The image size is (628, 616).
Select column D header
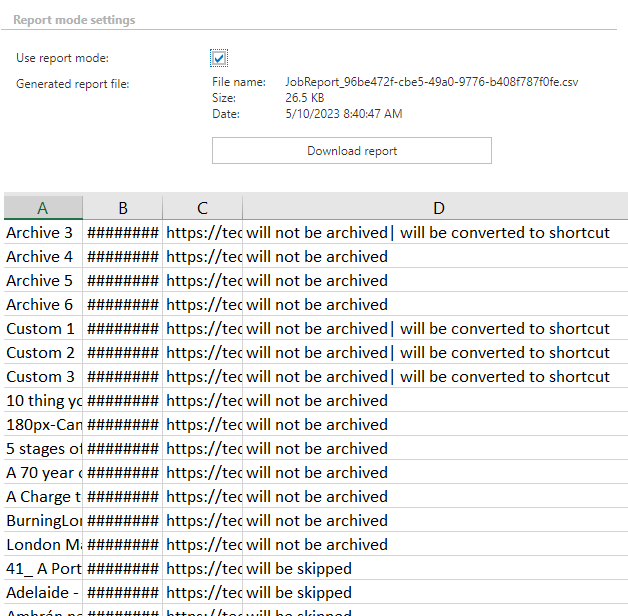(438, 208)
